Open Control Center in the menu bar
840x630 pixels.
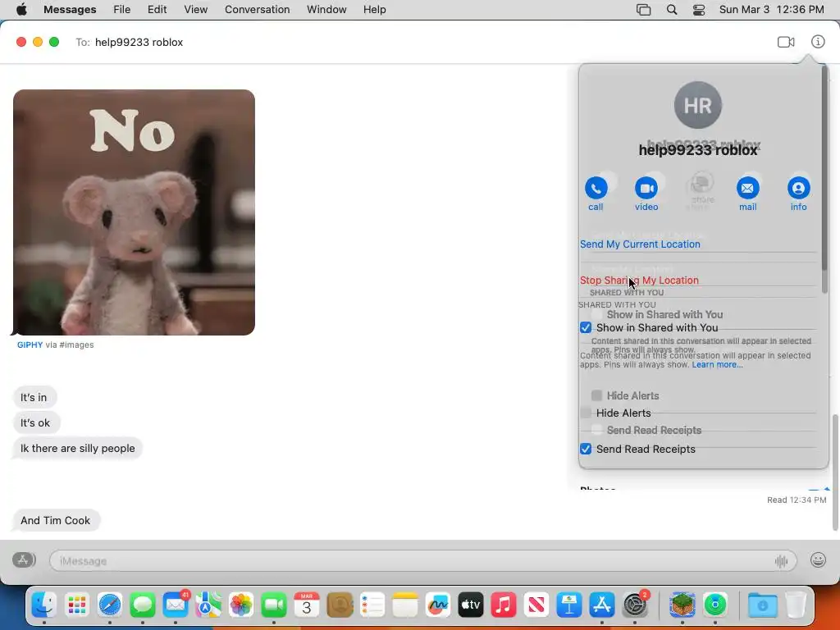pyautogui.click(x=699, y=10)
